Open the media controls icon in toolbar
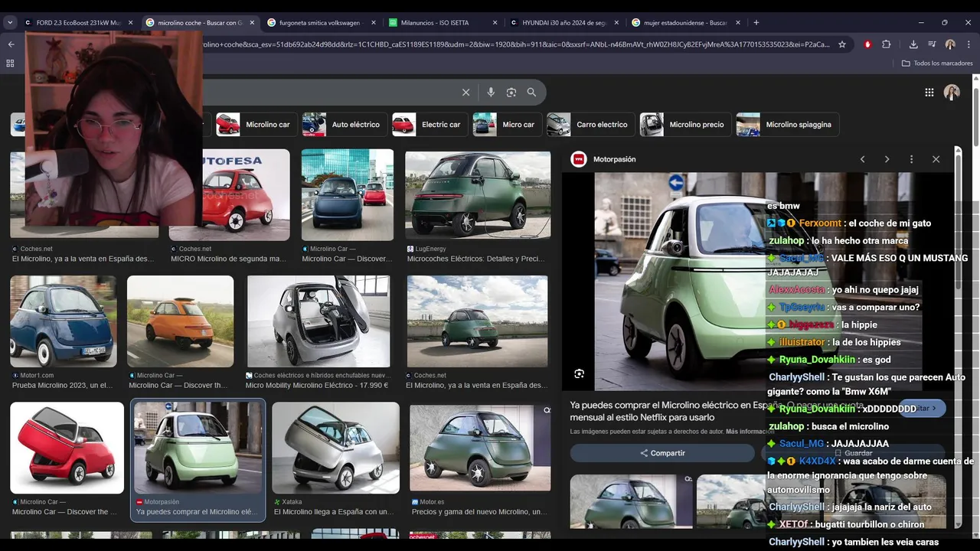Image resolution: width=980 pixels, height=551 pixels. point(932,44)
